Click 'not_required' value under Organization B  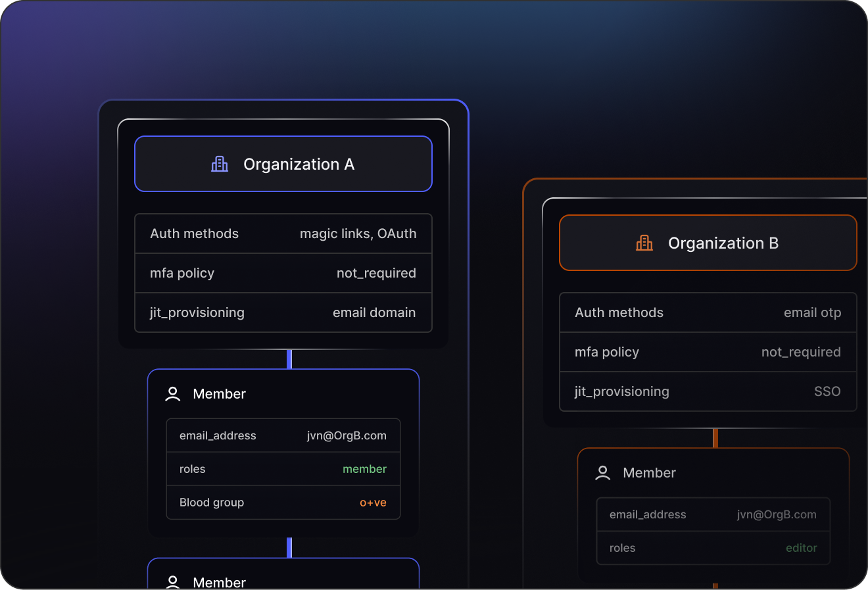801,352
